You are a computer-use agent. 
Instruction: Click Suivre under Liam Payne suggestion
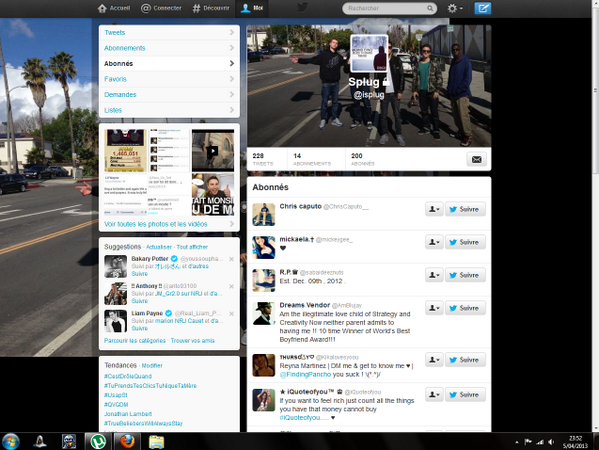[x=139, y=329]
